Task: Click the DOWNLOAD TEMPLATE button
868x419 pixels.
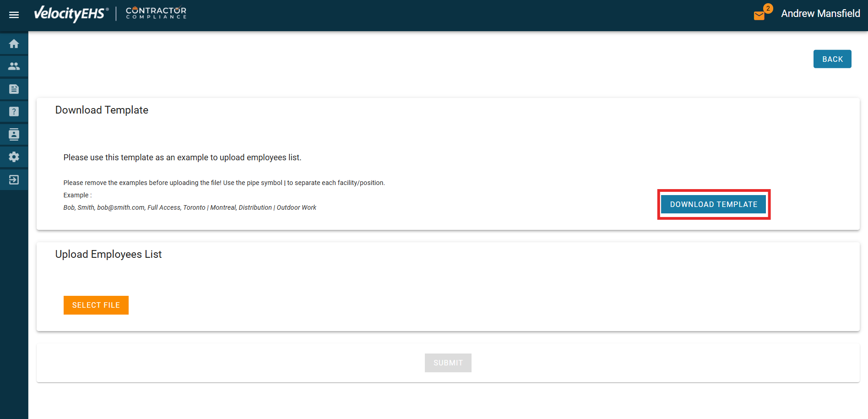Action: coord(713,204)
